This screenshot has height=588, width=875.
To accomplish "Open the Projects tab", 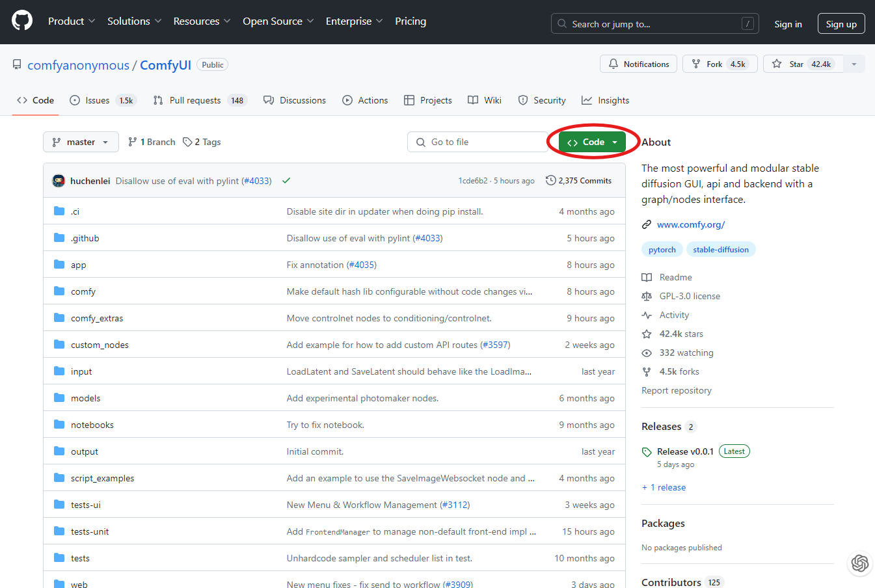I will pos(427,100).
